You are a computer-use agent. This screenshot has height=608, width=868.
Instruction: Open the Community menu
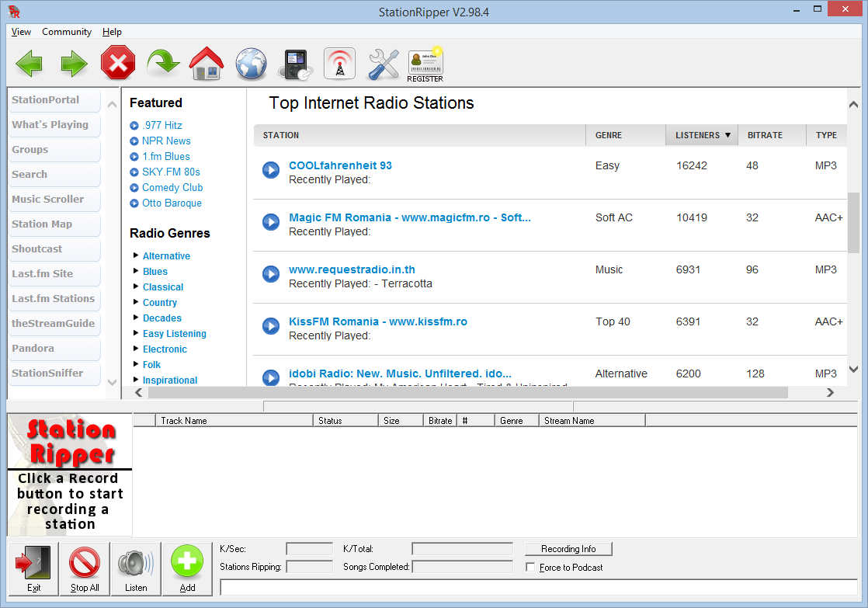click(67, 32)
